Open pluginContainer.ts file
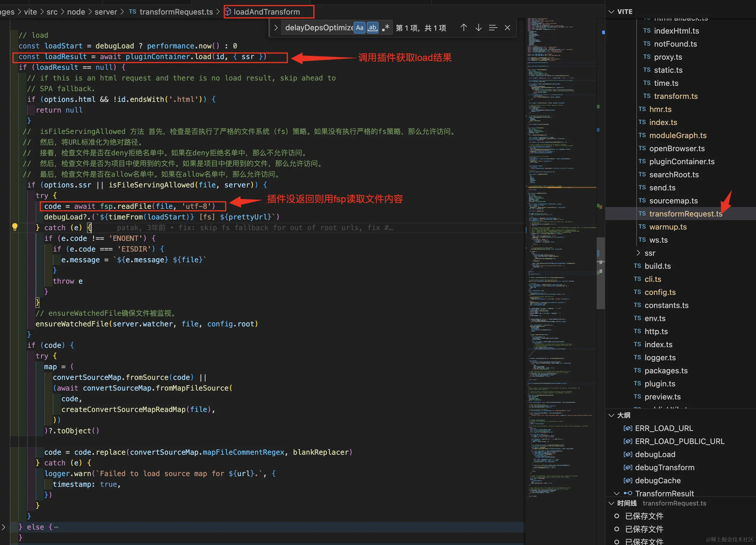 (681, 162)
